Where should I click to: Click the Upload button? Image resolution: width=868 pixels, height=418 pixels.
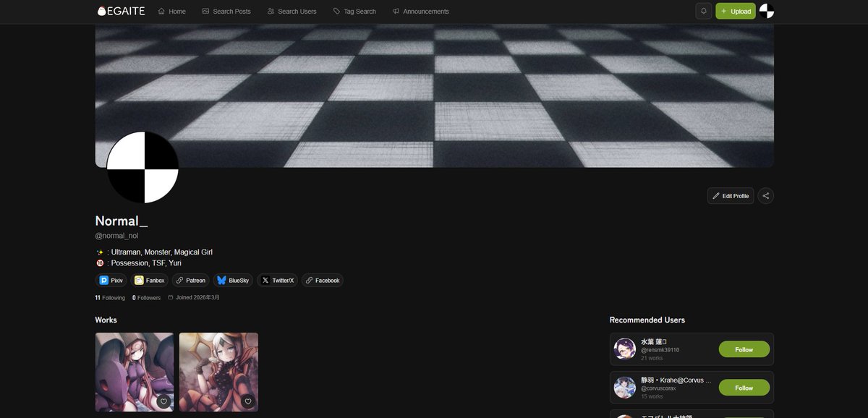click(x=736, y=11)
